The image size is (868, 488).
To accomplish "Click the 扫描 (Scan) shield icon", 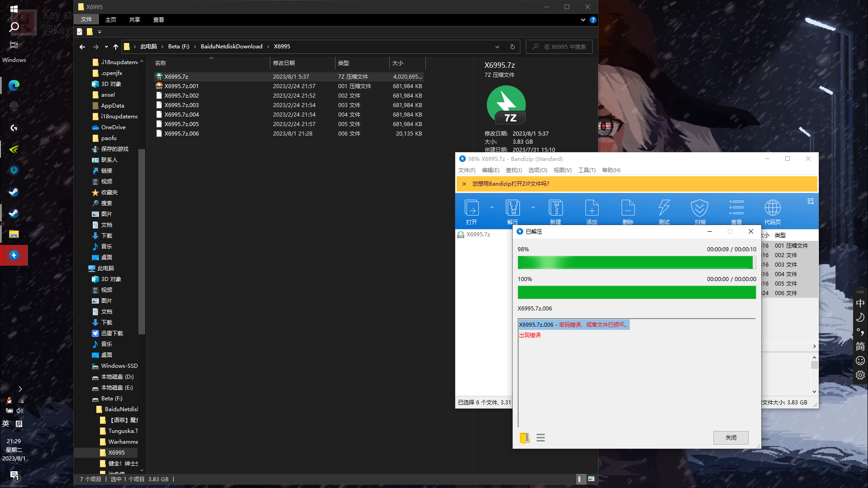I will (x=699, y=208).
